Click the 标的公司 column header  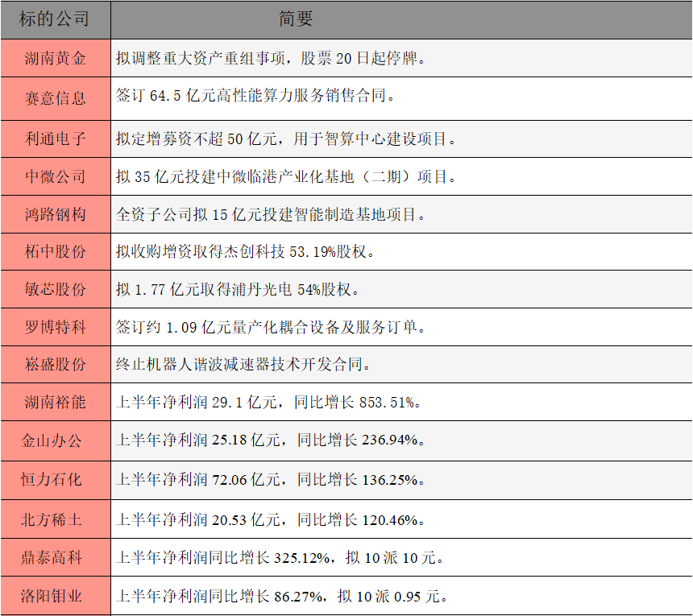pyautogui.click(x=56, y=19)
